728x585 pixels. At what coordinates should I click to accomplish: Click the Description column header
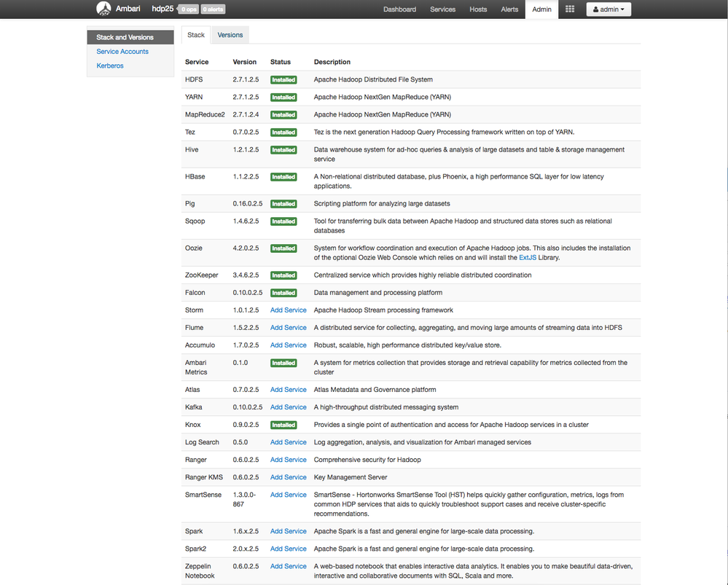tap(332, 62)
